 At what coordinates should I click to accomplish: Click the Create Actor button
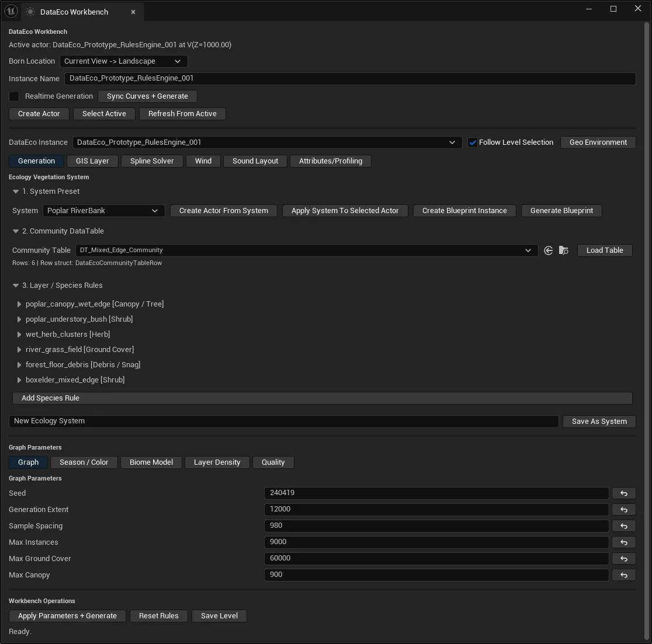(39, 114)
